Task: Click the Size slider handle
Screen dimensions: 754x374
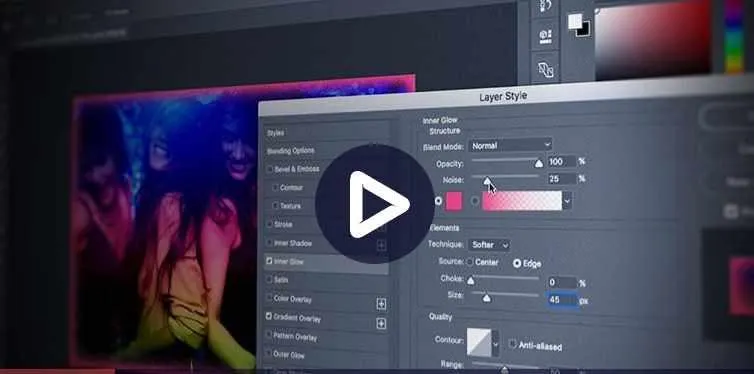Action: tap(487, 298)
